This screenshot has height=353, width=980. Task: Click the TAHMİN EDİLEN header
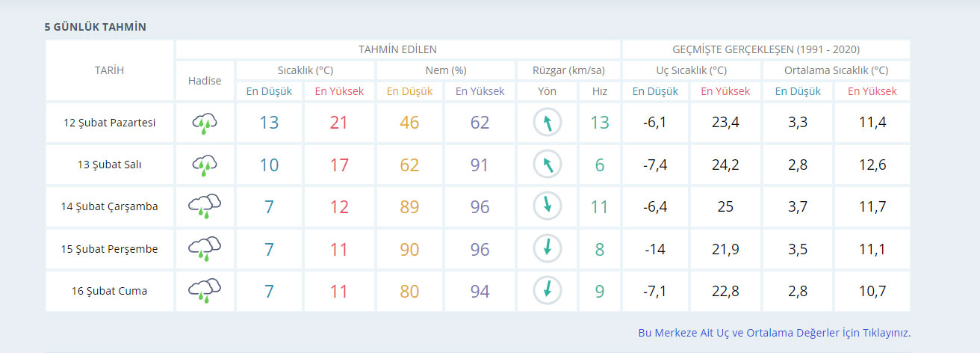(x=397, y=49)
